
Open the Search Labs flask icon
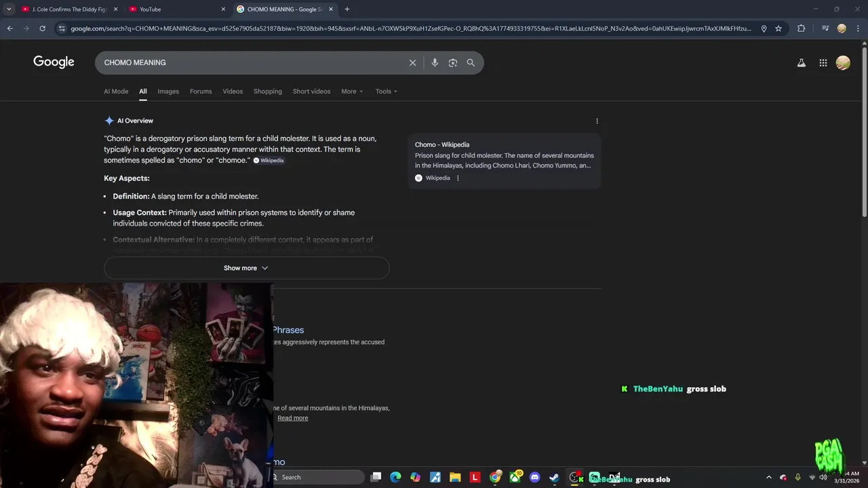click(802, 62)
